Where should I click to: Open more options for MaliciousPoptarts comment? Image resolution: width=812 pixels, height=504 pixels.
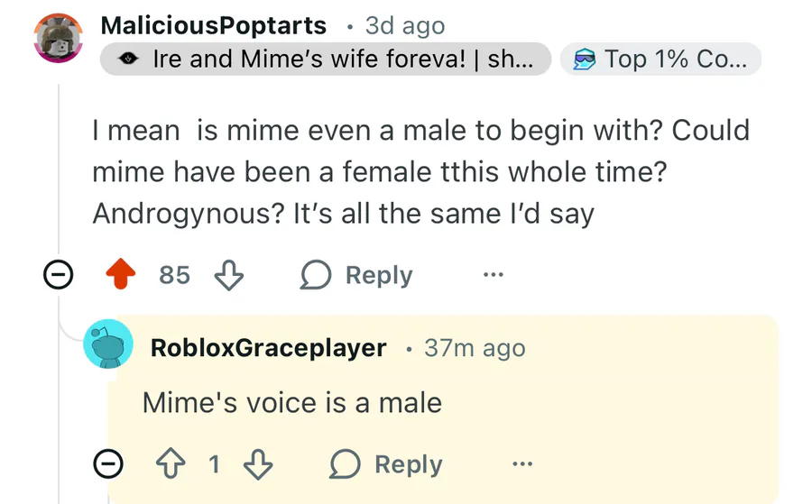pyautogui.click(x=493, y=275)
